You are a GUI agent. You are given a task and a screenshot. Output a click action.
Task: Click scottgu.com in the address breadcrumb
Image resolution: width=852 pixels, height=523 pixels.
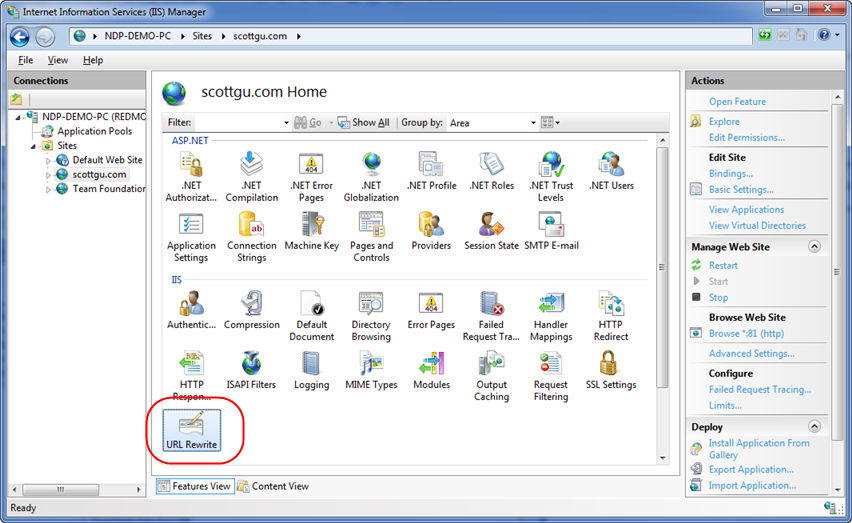click(x=260, y=36)
